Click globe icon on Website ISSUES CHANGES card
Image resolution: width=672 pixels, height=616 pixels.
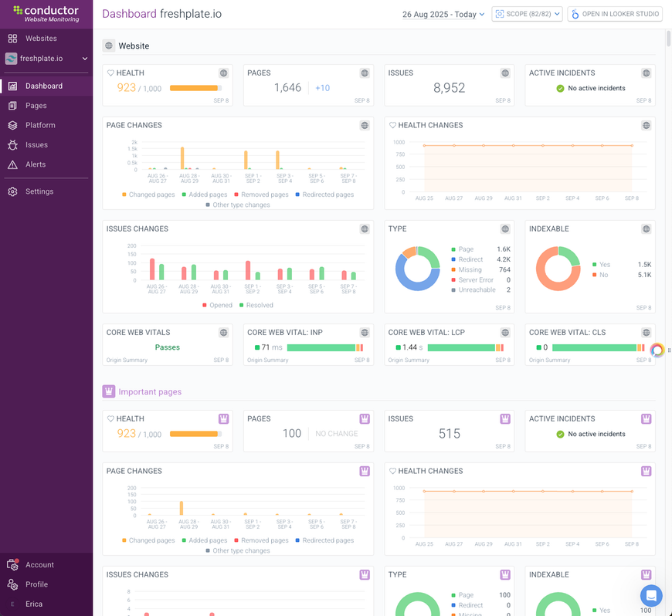click(365, 228)
